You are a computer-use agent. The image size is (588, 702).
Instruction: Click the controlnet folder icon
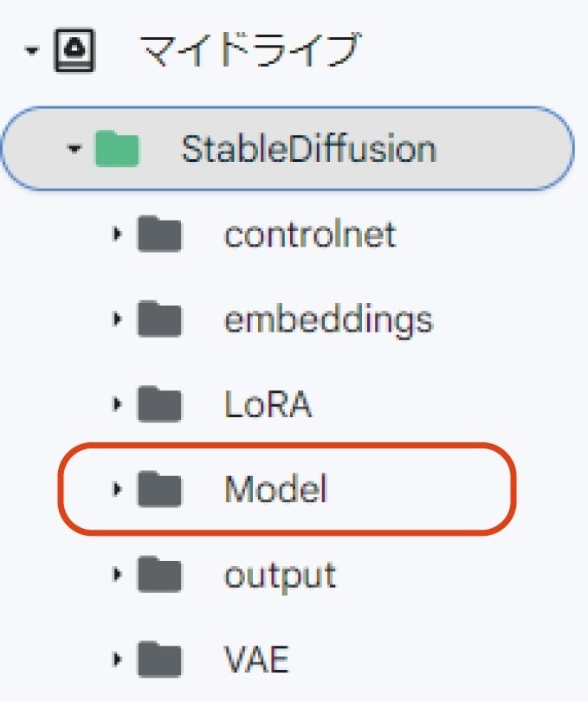coord(159,235)
